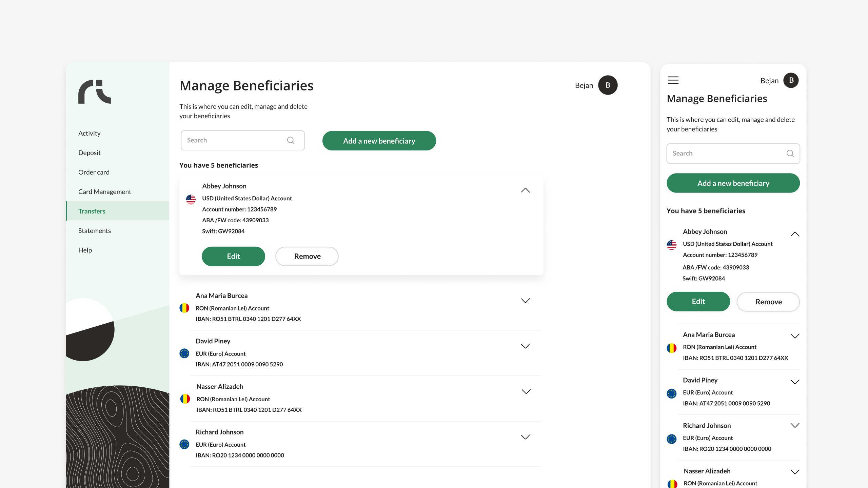Click the search magnifier icon in mobile search box

click(x=790, y=154)
